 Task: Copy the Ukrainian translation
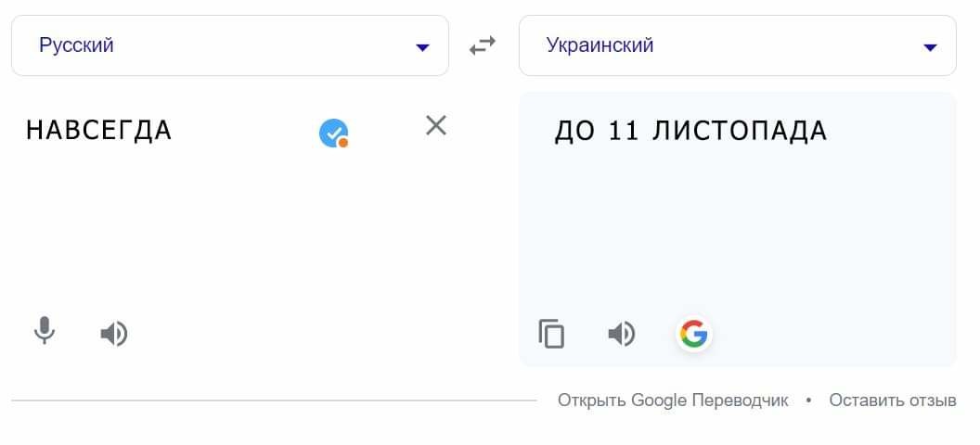(551, 334)
